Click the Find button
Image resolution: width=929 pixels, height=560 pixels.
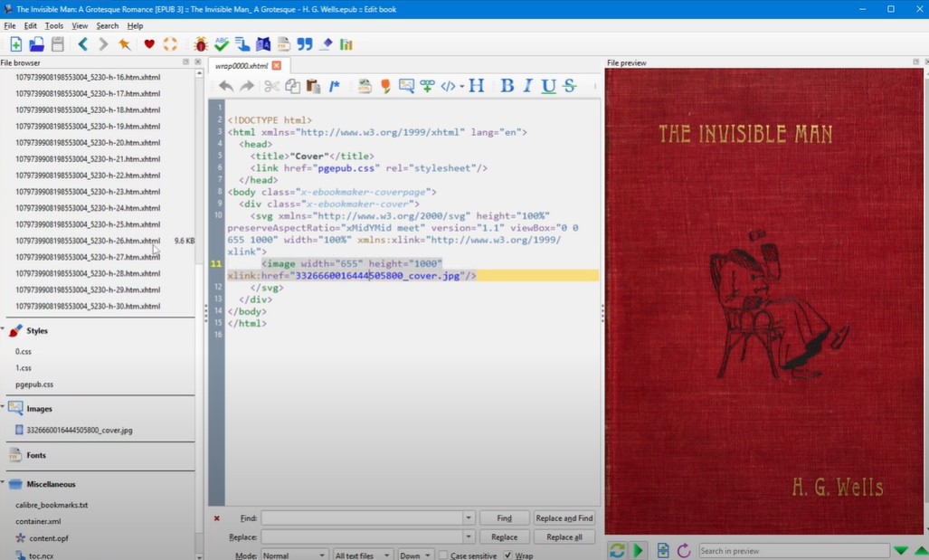coord(504,517)
